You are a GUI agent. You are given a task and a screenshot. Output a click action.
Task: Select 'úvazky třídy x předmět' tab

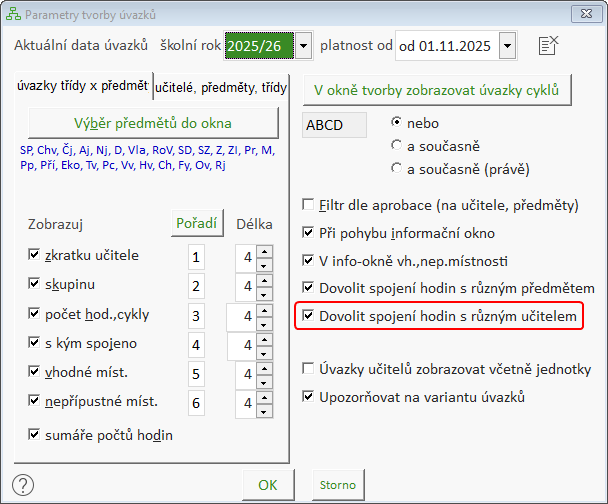point(82,86)
